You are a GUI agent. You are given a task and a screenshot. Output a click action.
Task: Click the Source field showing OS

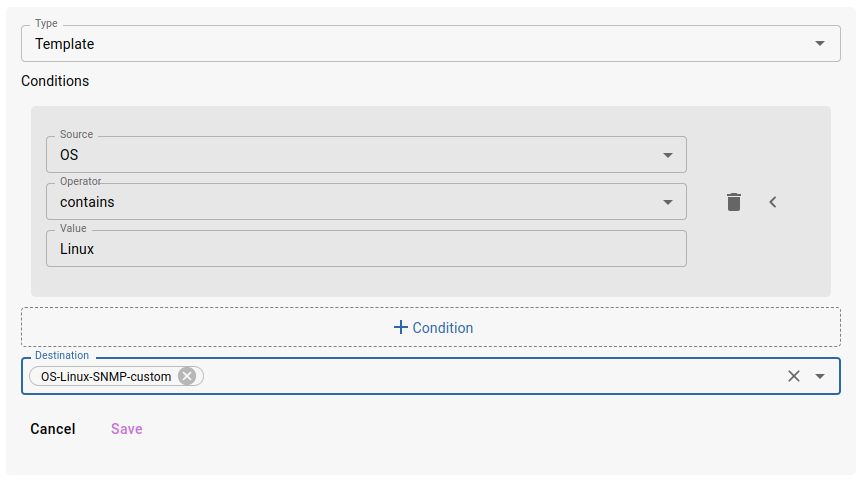point(350,155)
